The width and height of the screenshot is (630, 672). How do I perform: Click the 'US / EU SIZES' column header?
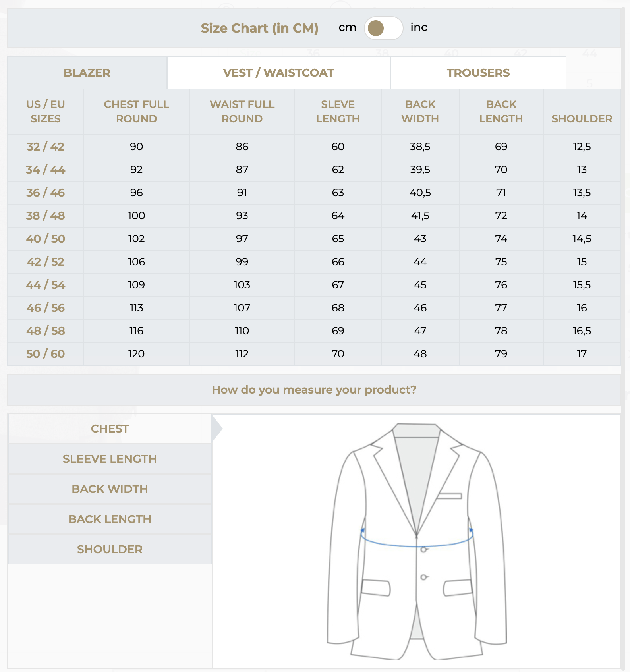tap(46, 112)
